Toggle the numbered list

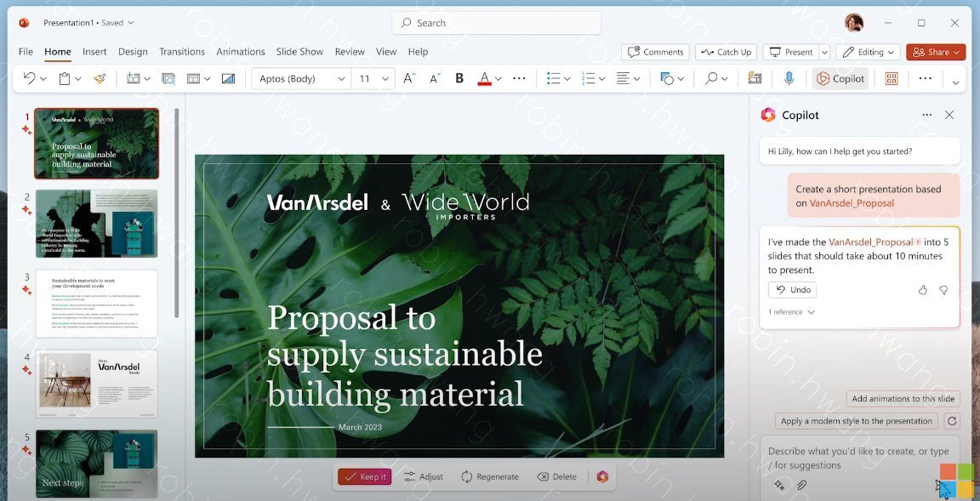(x=588, y=78)
